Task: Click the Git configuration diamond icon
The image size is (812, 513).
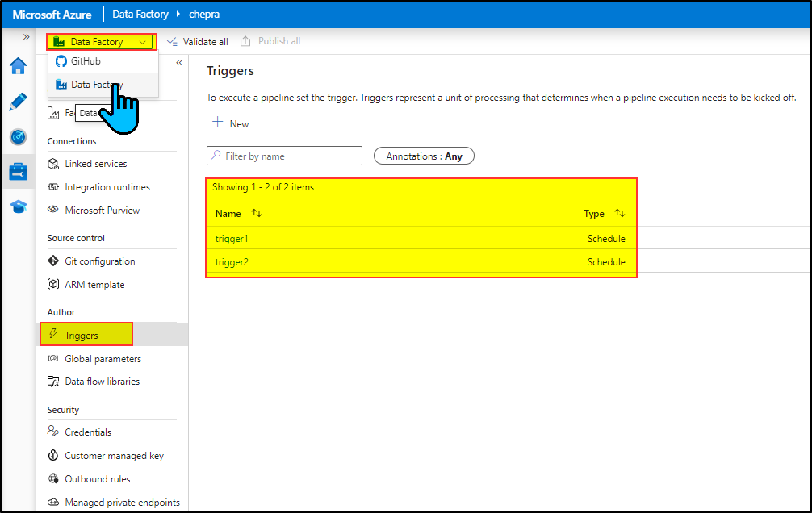Action: (x=52, y=261)
